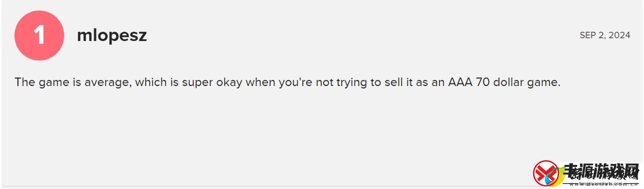Click the character 源 in watermark

(586, 172)
